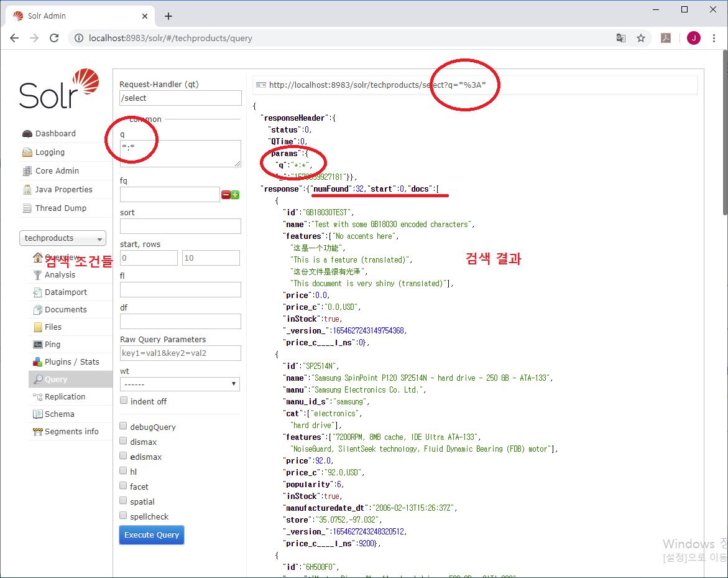Click the rows value field
Image resolution: width=728 pixels, height=578 pixels.
(211, 258)
